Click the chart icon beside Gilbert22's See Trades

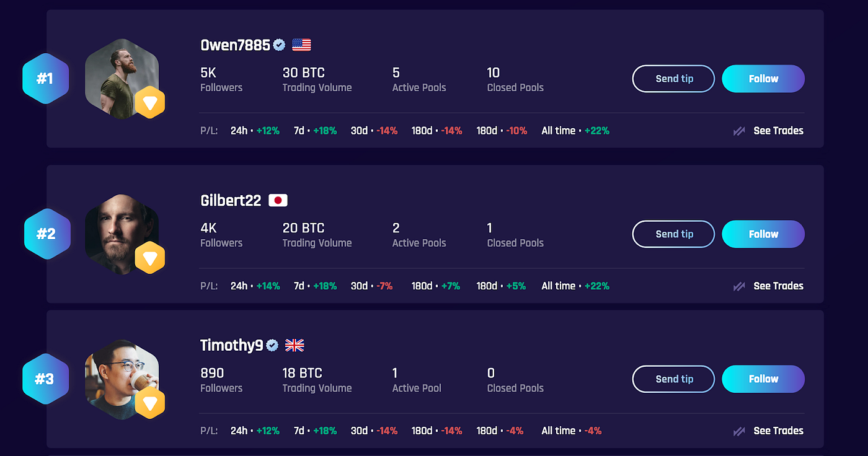click(738, 286)
